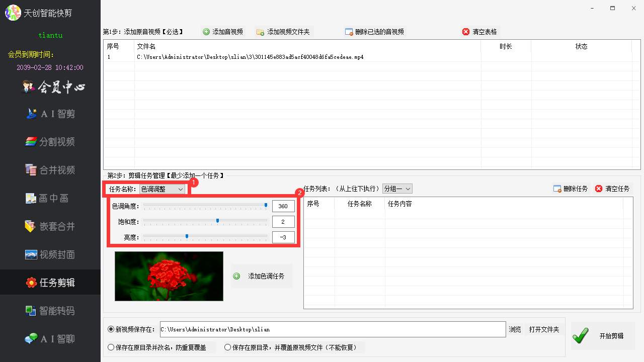Open the 视频封面 icon

[x=31, y=254]
